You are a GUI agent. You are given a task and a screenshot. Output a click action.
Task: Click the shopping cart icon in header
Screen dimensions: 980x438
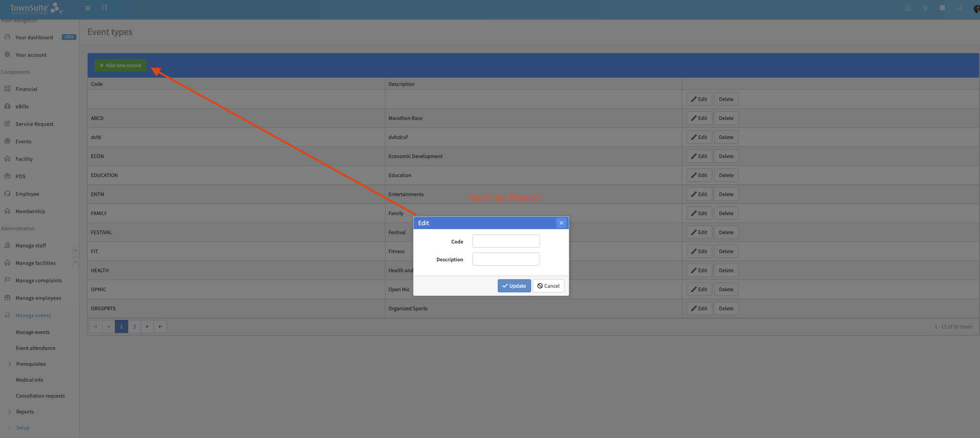click(925, 8)
